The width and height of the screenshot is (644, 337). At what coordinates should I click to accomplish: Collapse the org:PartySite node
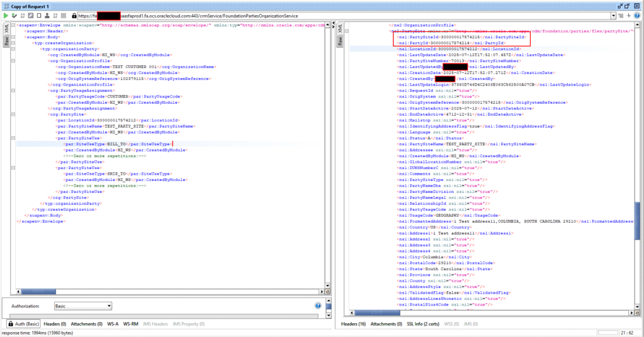pos(13,114)
